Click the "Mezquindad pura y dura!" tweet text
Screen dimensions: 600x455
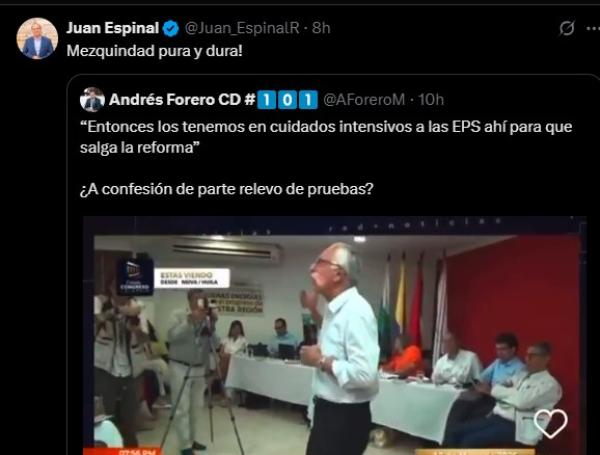point(155,51)
